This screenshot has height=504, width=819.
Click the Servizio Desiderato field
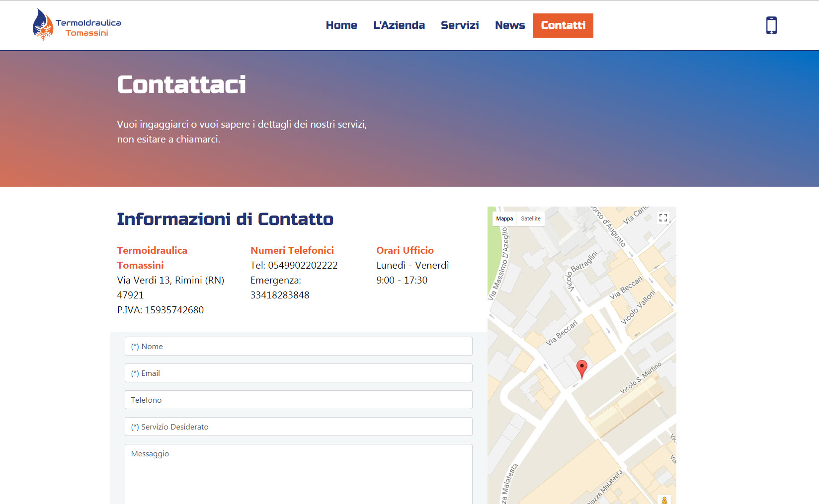(x=298, y=427)
